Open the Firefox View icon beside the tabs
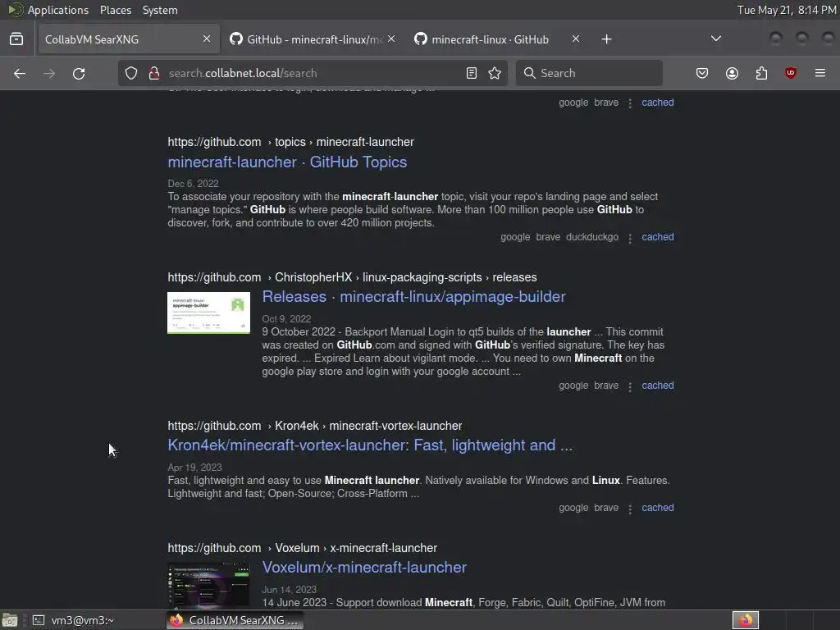 click(16, 39)
